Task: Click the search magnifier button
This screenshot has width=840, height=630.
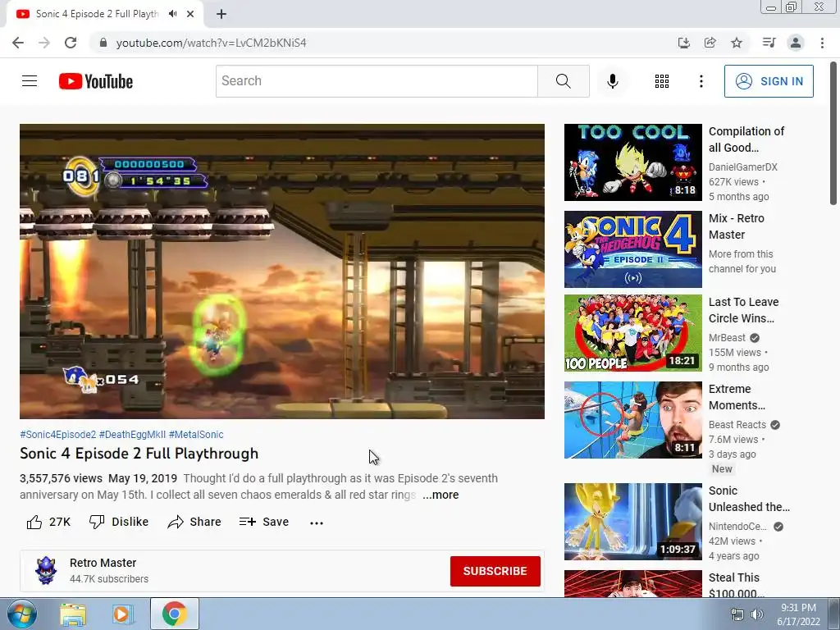Action: [x=563, y=81]
